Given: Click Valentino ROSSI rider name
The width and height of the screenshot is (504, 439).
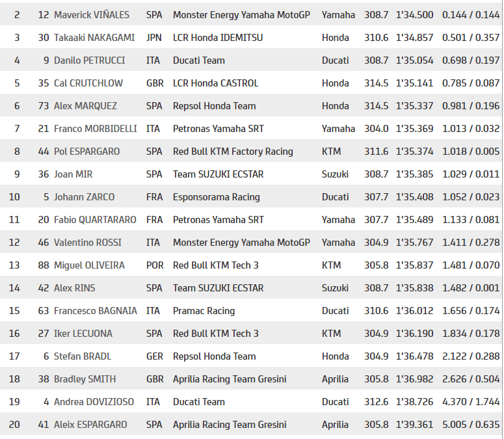Looking at the screenshot, I should coord(88,243).
